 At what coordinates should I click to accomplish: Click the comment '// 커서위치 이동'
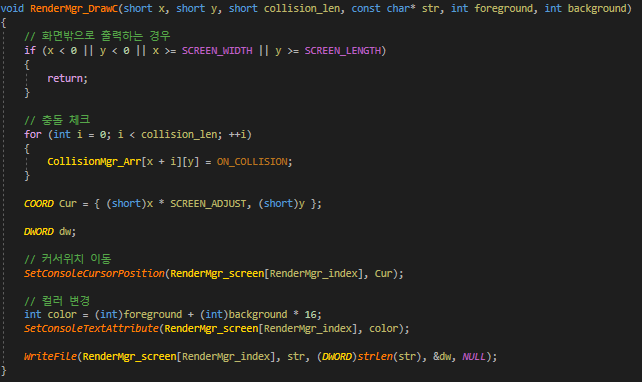pos(68,259)
